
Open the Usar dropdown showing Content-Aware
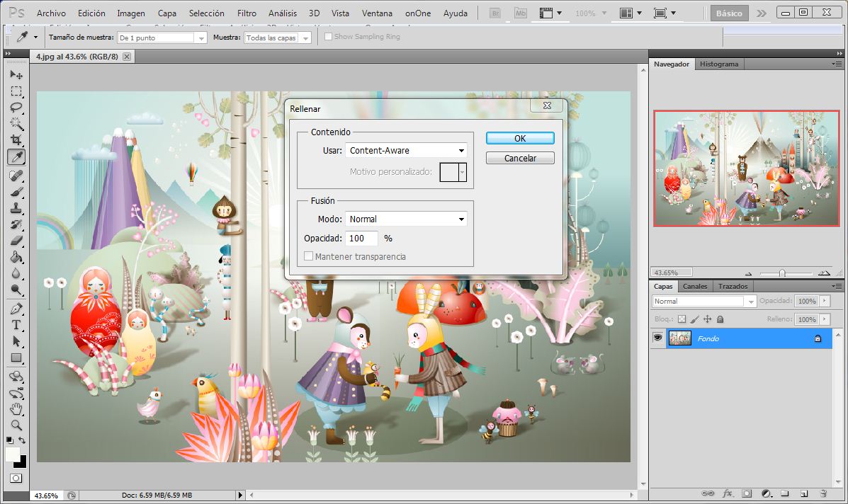pos(406,150)
